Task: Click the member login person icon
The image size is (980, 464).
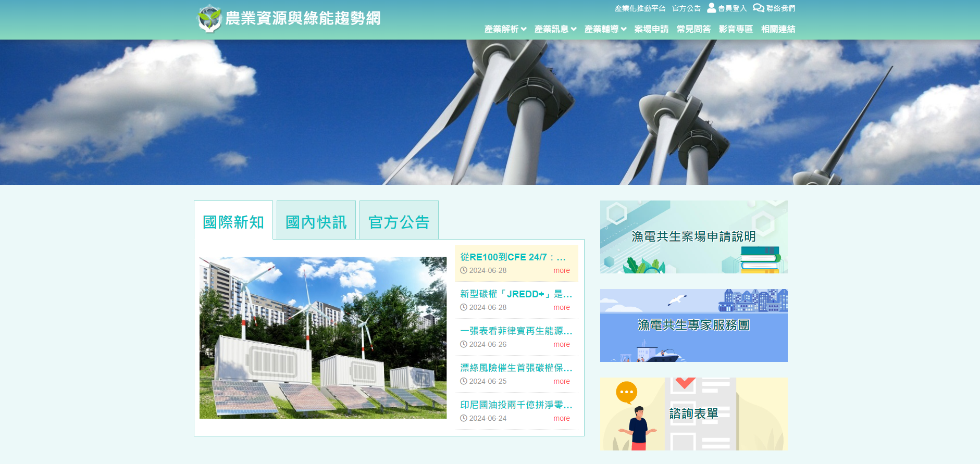Action: tap(711, 8)
